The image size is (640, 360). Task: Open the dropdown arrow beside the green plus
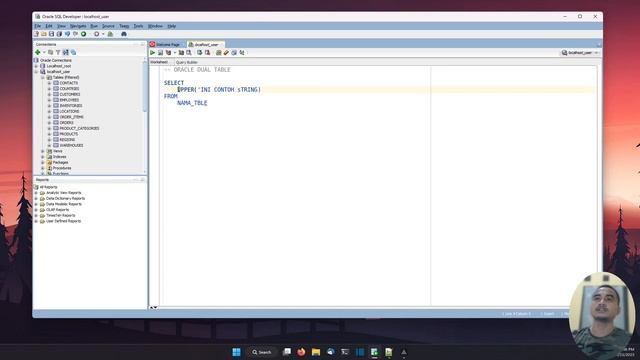[44, 52]
